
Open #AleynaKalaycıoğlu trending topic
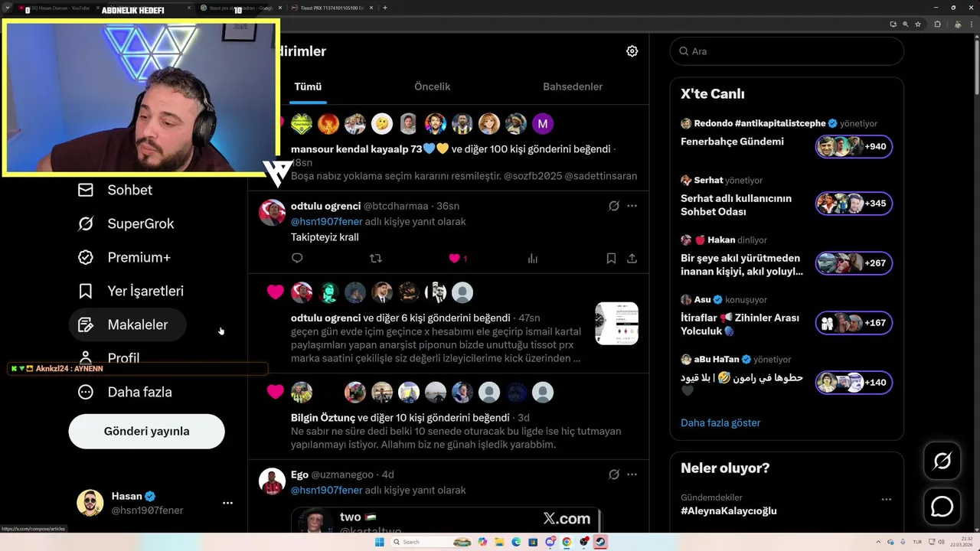point(729,510)
